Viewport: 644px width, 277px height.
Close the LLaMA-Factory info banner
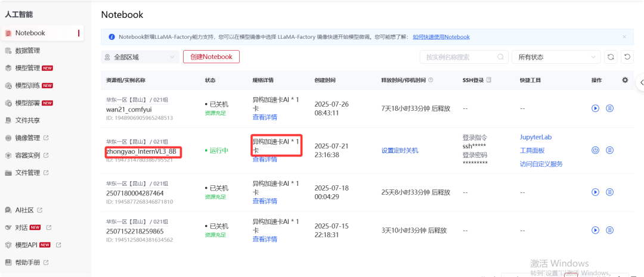click(x=624, y=37)
